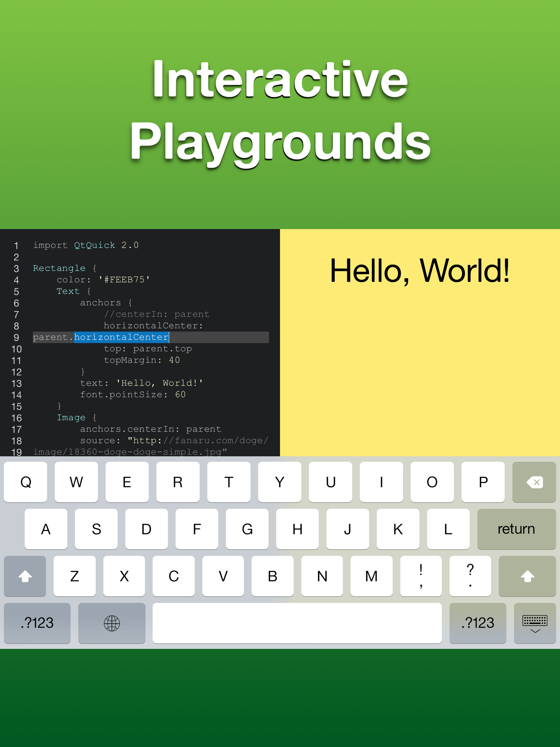This screenshot has height=747, width=560.
Task: Tap the backspace delete key
Action: [534, 482]
